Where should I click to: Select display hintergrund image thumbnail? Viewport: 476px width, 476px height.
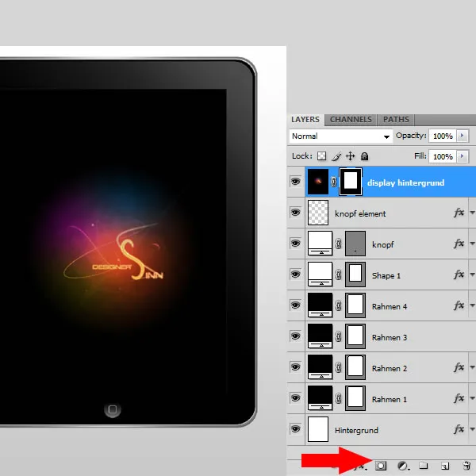[318, 182]
